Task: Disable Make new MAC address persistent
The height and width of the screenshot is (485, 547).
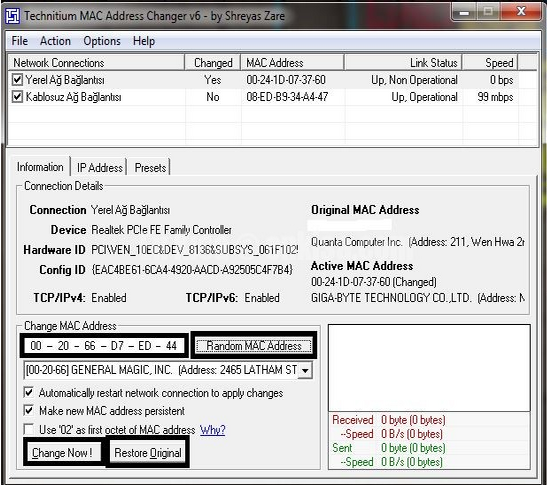Action: 29,410
